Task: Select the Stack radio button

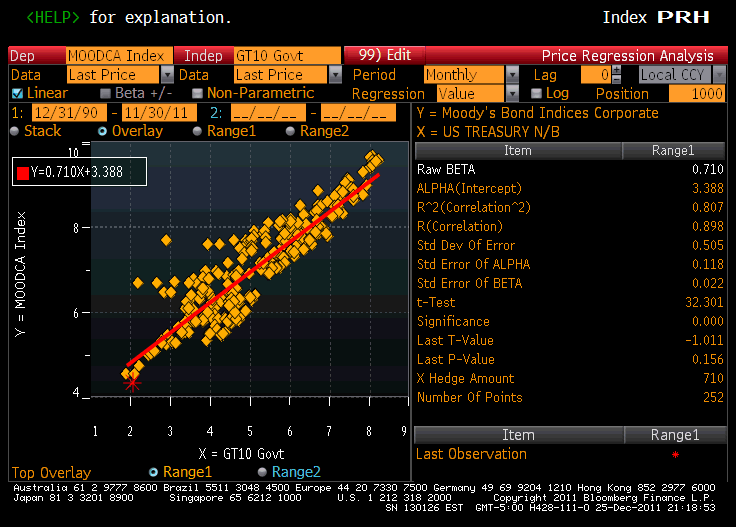Action: 15,131
